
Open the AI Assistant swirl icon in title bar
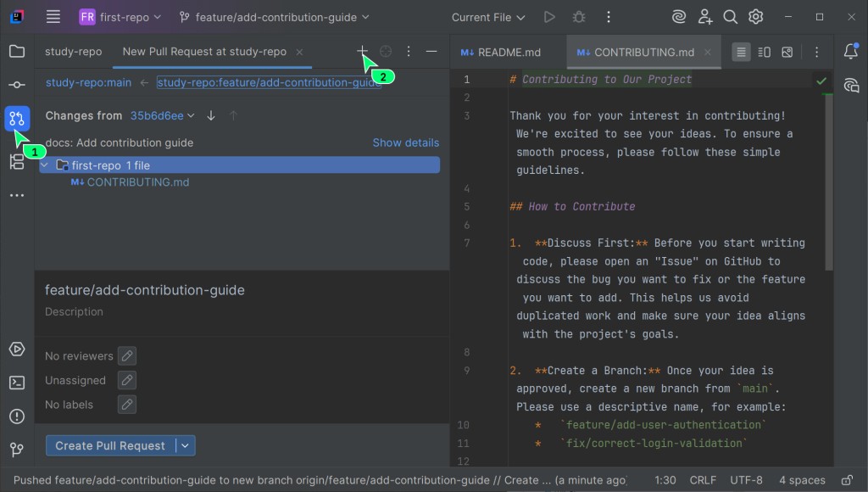coord(679,17)
